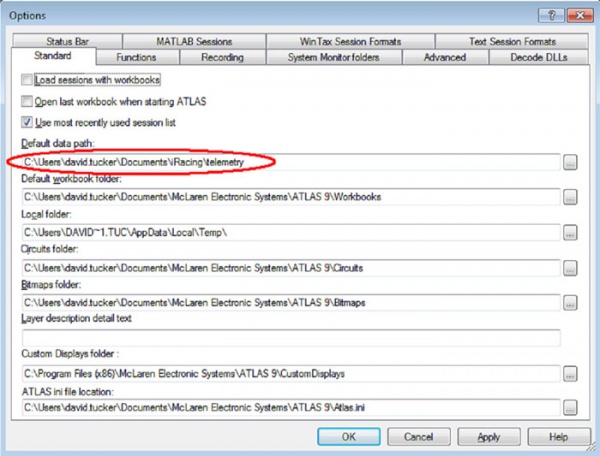Image resolution: width=600 pixels, height=456 pixels.
Task: Browse for Custom Displays folder
Action: point(570,373)
